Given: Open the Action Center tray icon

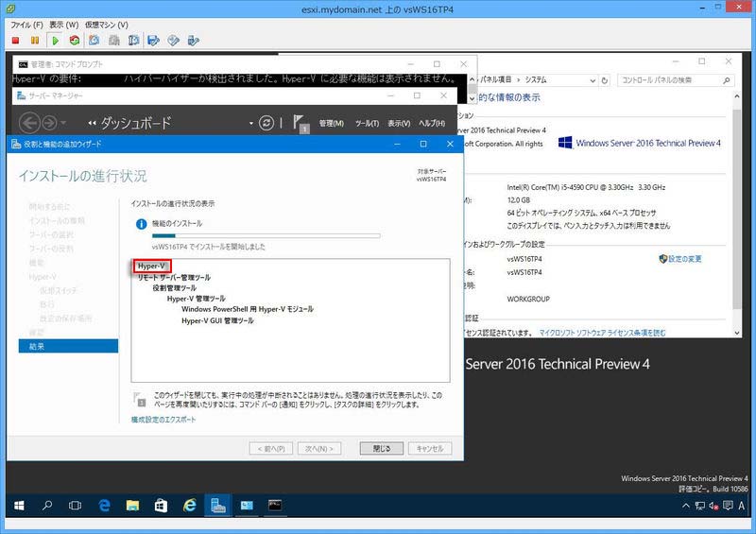Looking at the screenshot, I should tap(728, 506).
